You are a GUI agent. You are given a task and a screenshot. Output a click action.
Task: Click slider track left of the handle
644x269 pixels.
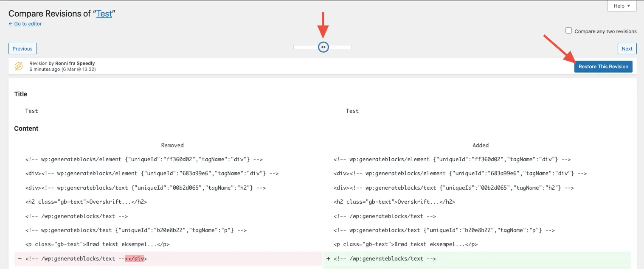pos(305,47)
